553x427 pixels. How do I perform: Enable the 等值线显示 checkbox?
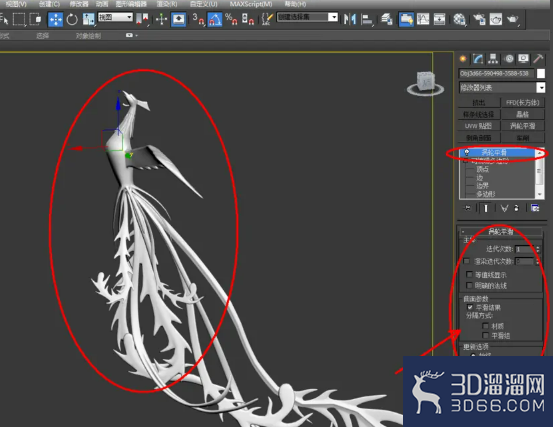pyautogui.click(x=469, y=274)
